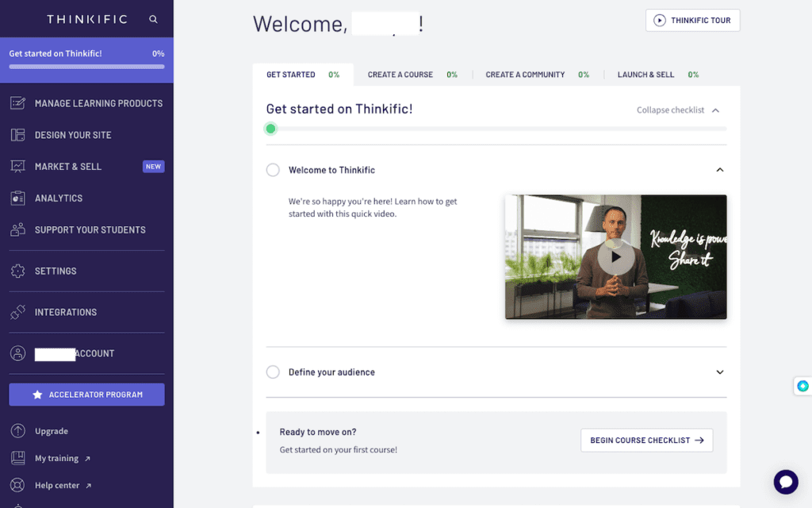Expand the Define your audience step
This screenshot has height=508, width=812.
click(719, 371)
